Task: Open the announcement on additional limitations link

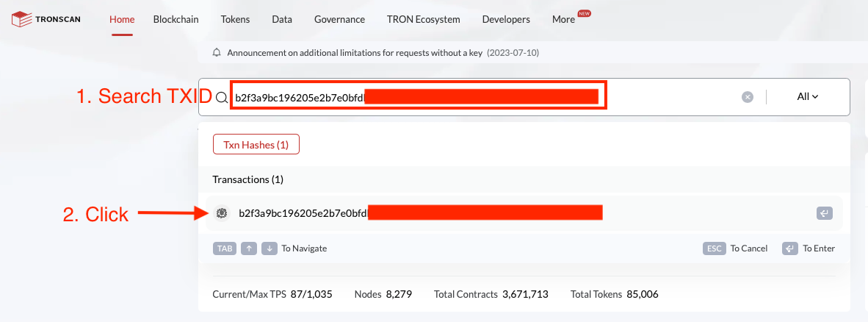Action: pos(355,53)
